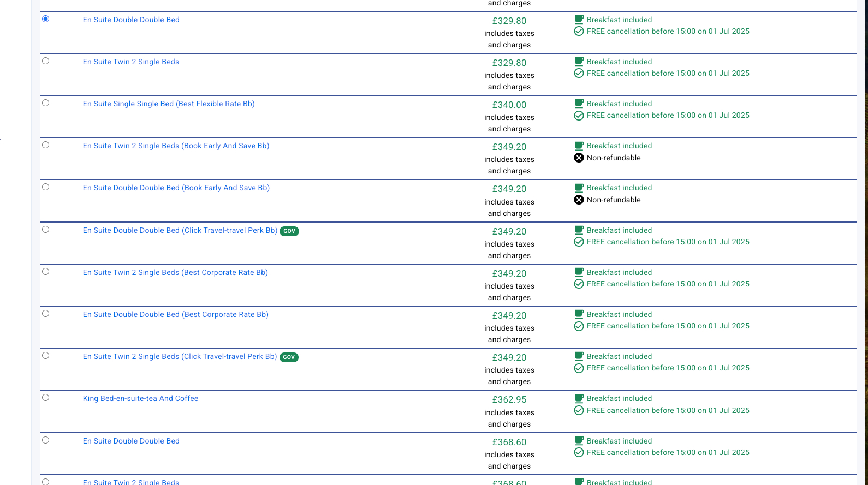Viewport: 868px width, 485px height.
Task: Select the selected £329.80 En Suite Double radio button
Action: coord(46,19)
